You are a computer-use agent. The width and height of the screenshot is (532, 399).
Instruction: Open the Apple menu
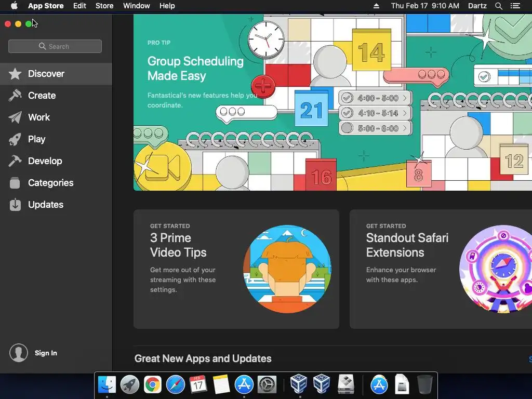pyautogui.click(x=14, y=6)
